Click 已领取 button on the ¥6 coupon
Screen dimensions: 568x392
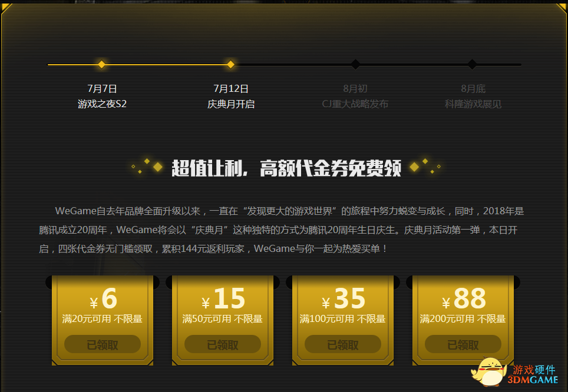pos(103,344)
